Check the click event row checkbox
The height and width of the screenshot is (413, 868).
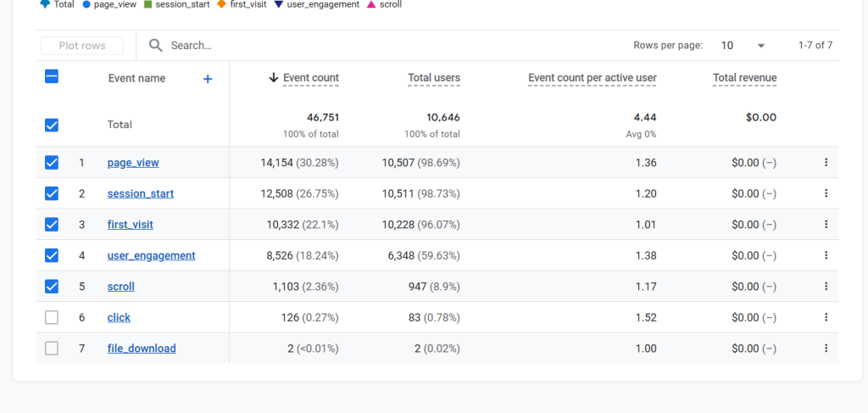coord(52,317)
